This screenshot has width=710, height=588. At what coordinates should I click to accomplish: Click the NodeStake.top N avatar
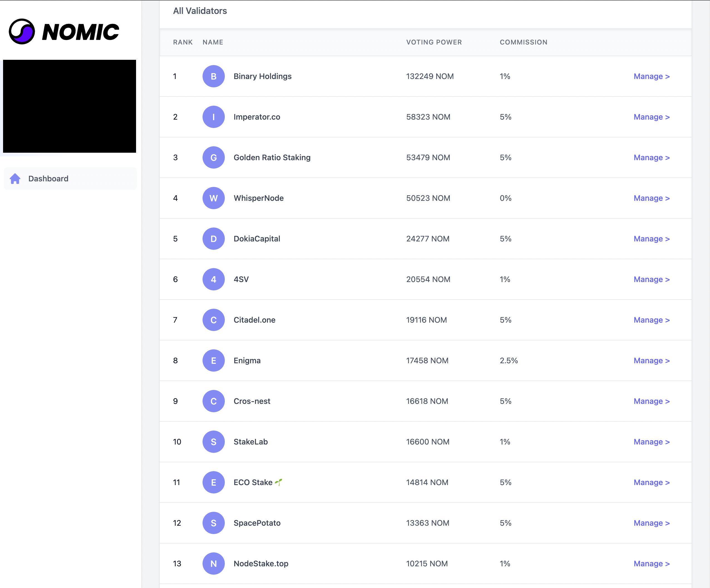click(213, 563)
